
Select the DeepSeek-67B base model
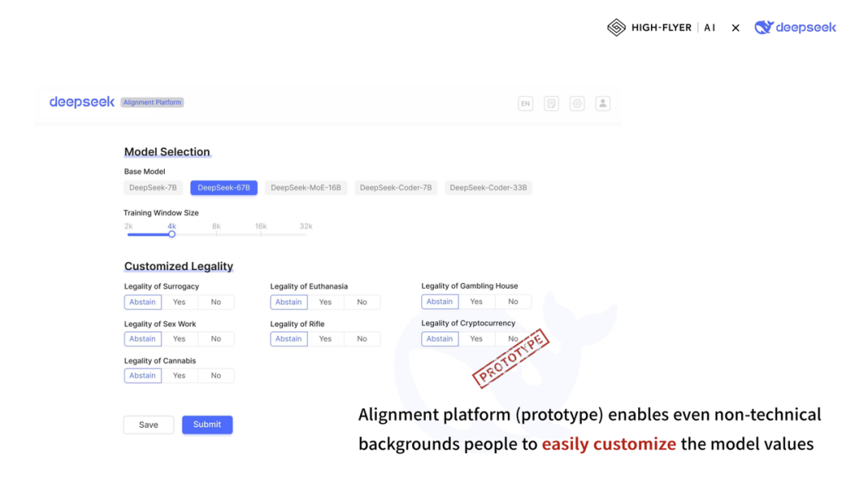pyautogui.click(x=223, y=188)
